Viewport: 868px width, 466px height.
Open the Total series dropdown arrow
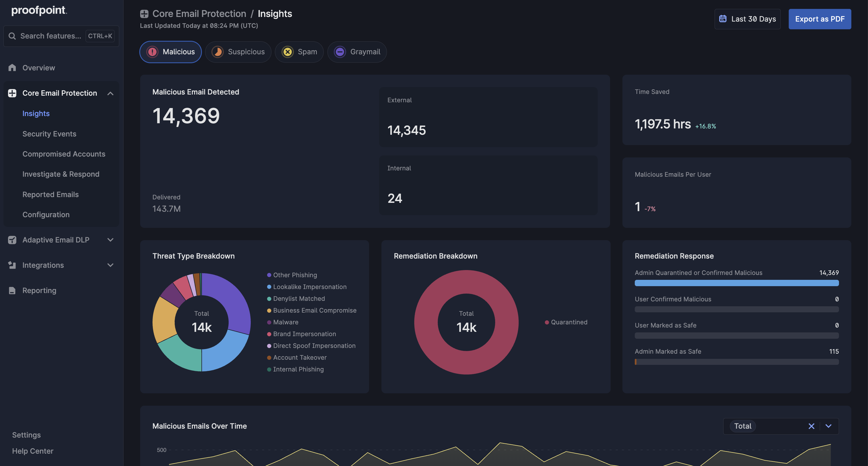point(828,426)
